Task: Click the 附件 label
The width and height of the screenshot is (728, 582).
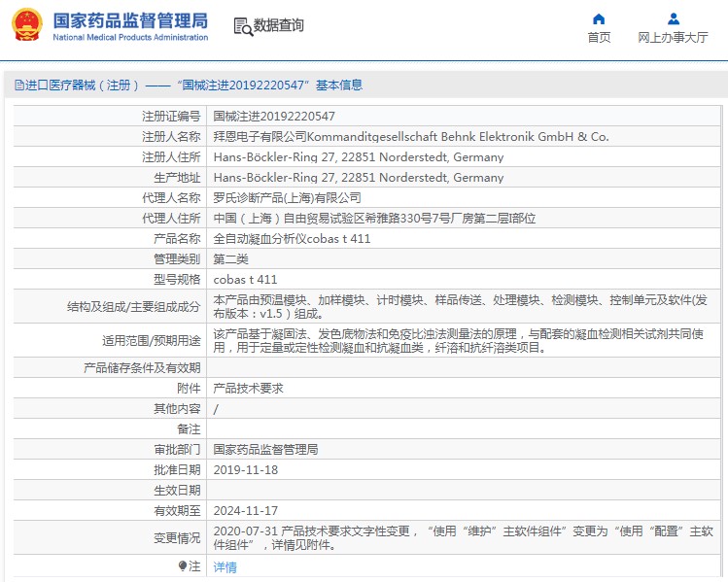Action: (189, 388)
